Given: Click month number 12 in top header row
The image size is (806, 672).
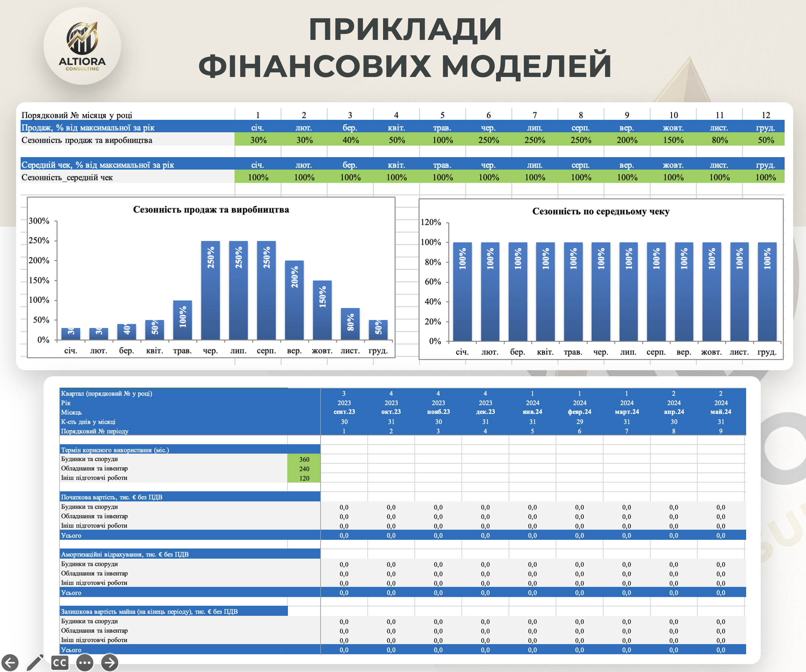Looking at the screenshot, I should [x=766, y=115].
